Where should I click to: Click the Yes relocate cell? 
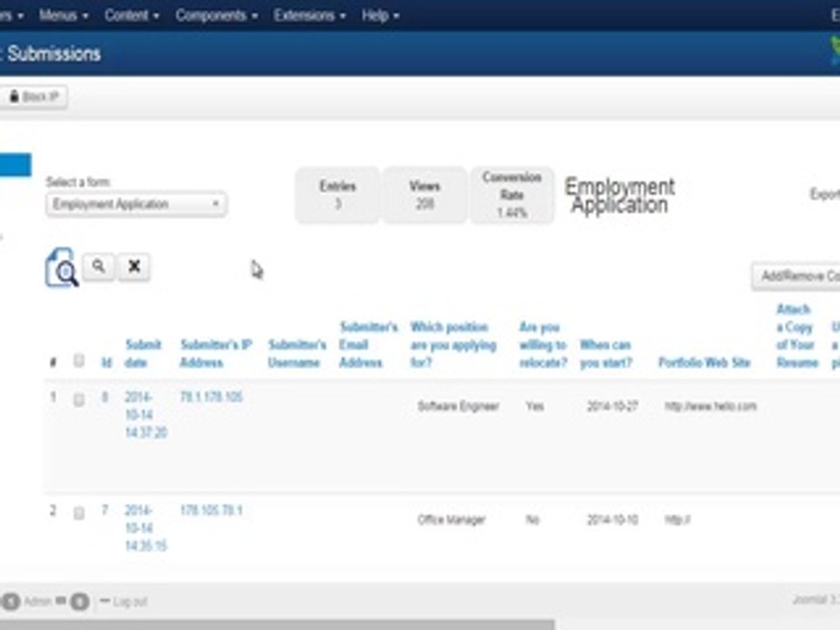pyautogui.click(x=535, y=406)
